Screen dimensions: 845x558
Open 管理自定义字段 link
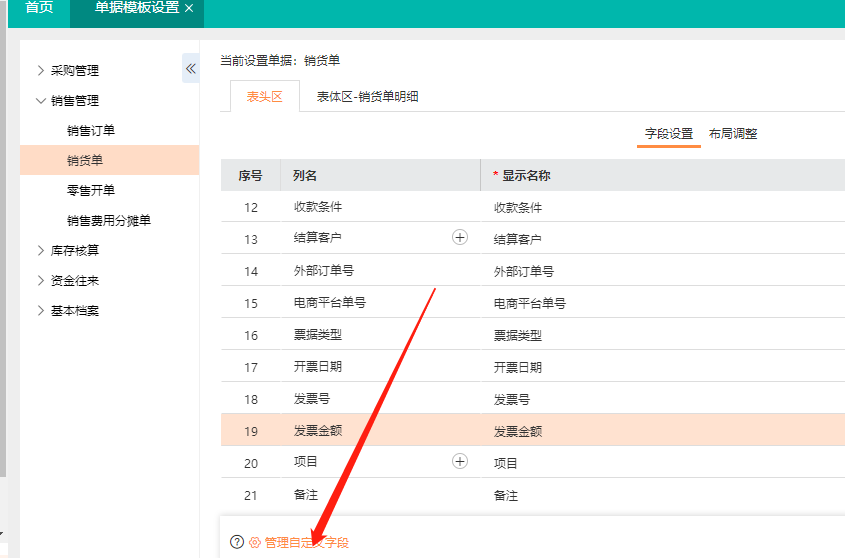306,542
